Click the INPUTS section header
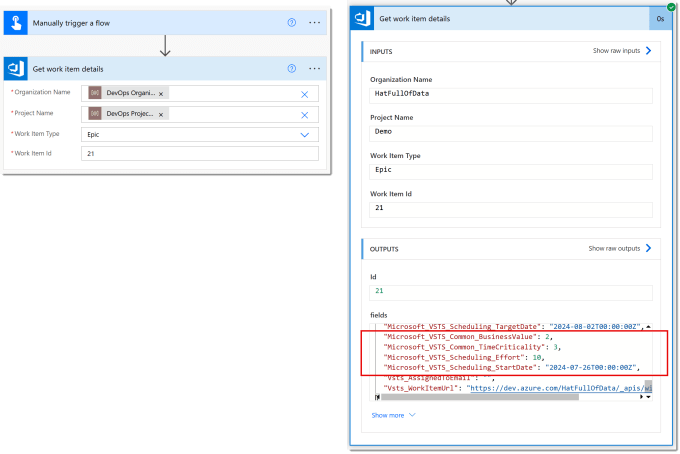The image size is (680, 454). [381, 52]
